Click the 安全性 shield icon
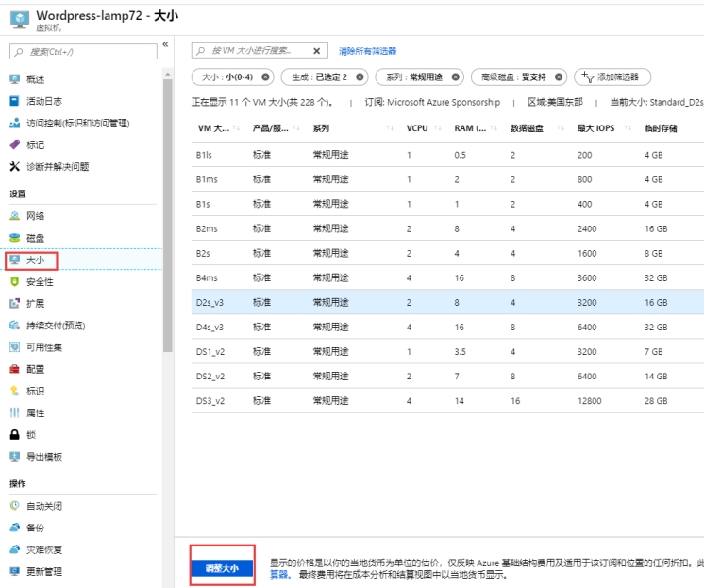 point(14,281)
